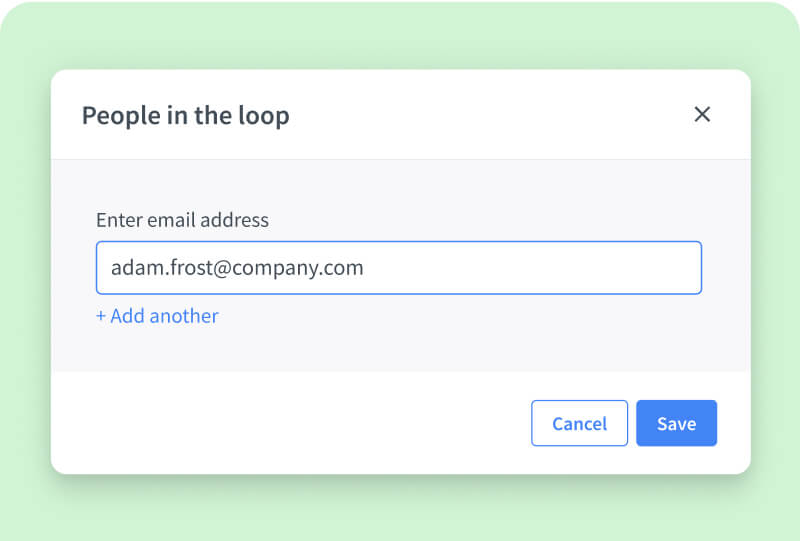
Task: Click the X icon in dialog header
Action: click(x=702, y=115)
